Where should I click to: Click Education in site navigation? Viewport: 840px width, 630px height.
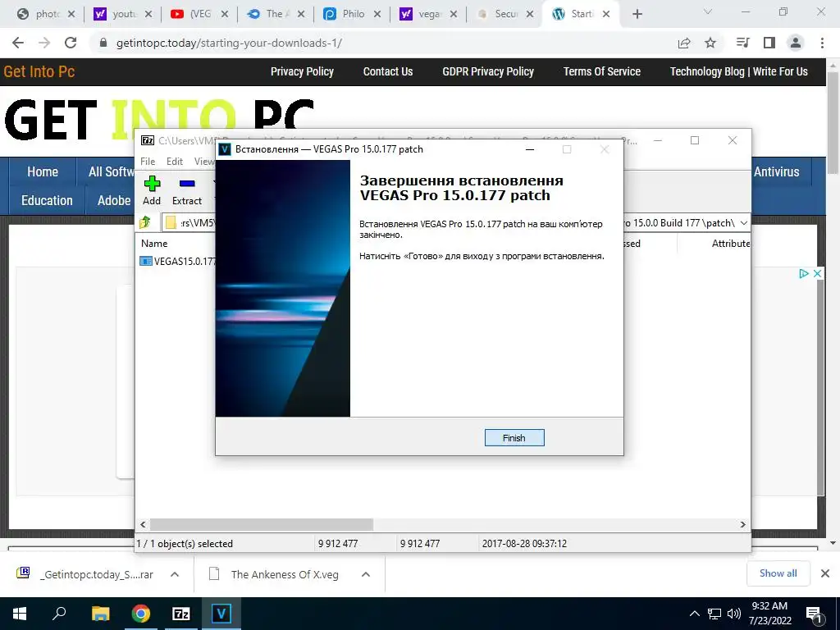click(x=47, y=200)
